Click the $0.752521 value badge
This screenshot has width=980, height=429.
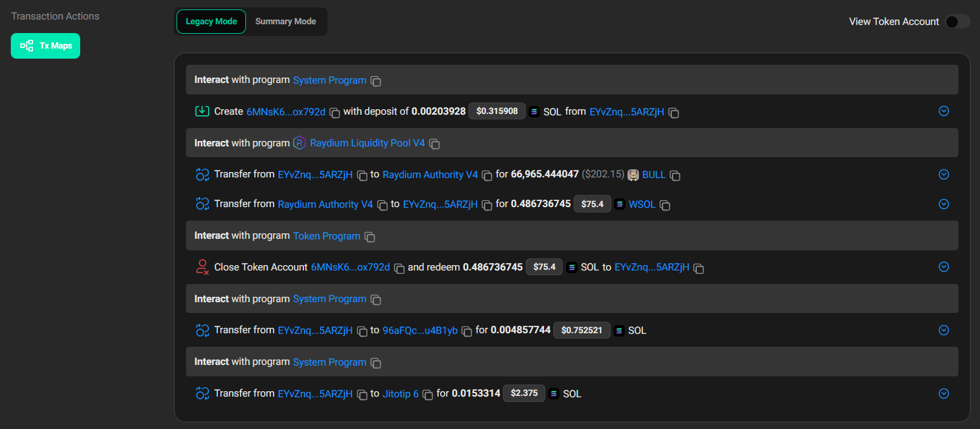(x=582, y=331)
